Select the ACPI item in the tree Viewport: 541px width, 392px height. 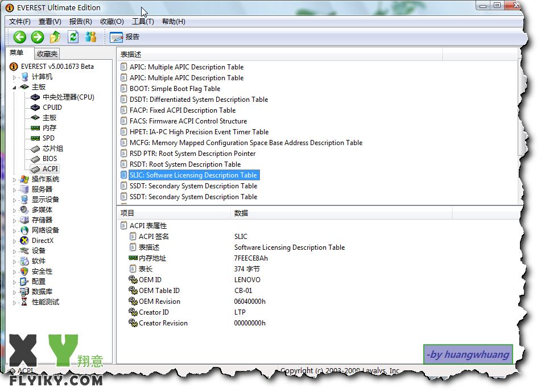coord(50,169)
